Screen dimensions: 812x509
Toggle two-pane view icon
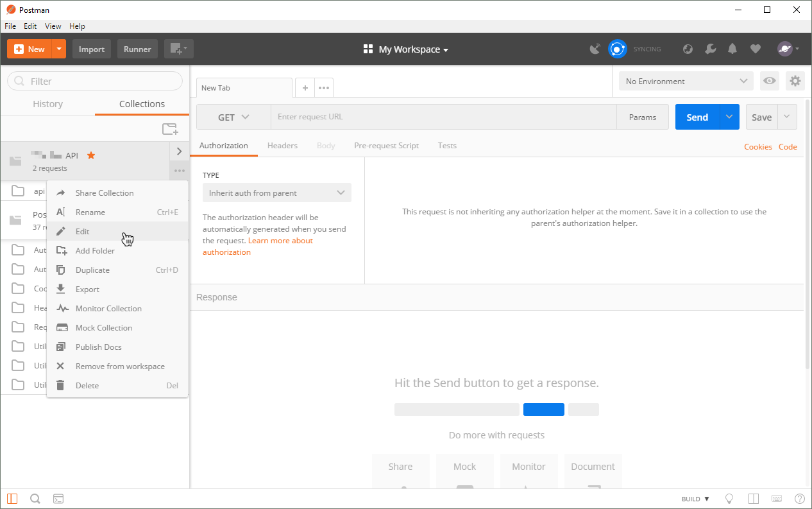pos(754,499)
